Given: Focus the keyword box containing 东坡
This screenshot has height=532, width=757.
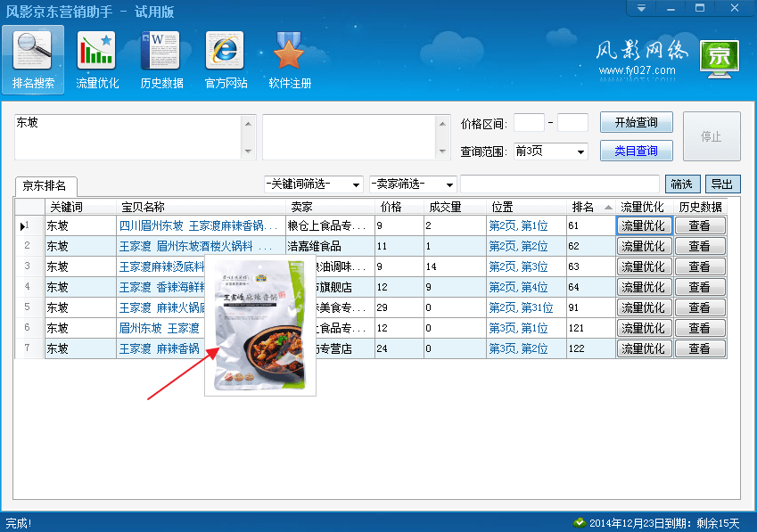Looking at the screenshot, I should pos(128,137).
